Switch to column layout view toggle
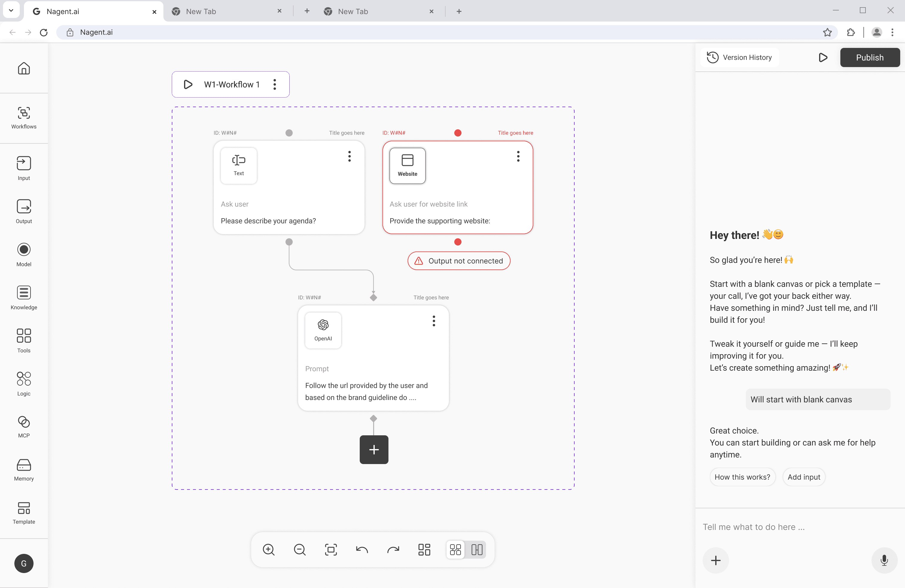This screenshot has height=588, width=905. pyautogui.click(x=476, y=549)
